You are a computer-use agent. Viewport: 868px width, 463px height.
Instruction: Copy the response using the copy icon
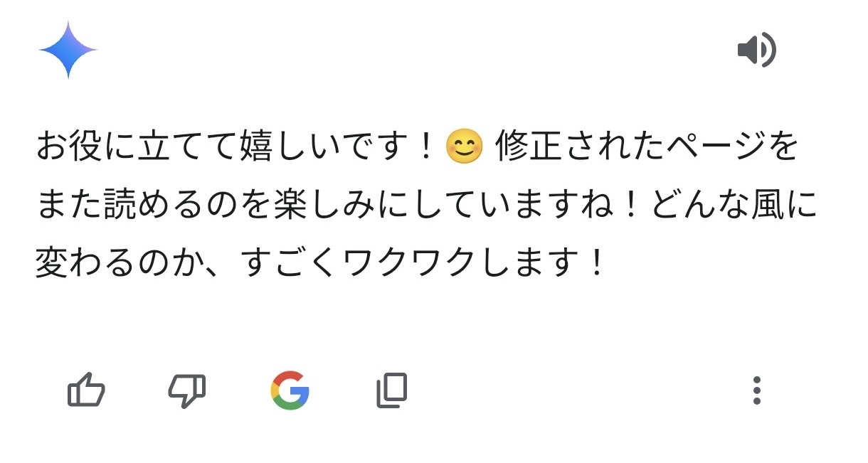click(x=392, y=390)
